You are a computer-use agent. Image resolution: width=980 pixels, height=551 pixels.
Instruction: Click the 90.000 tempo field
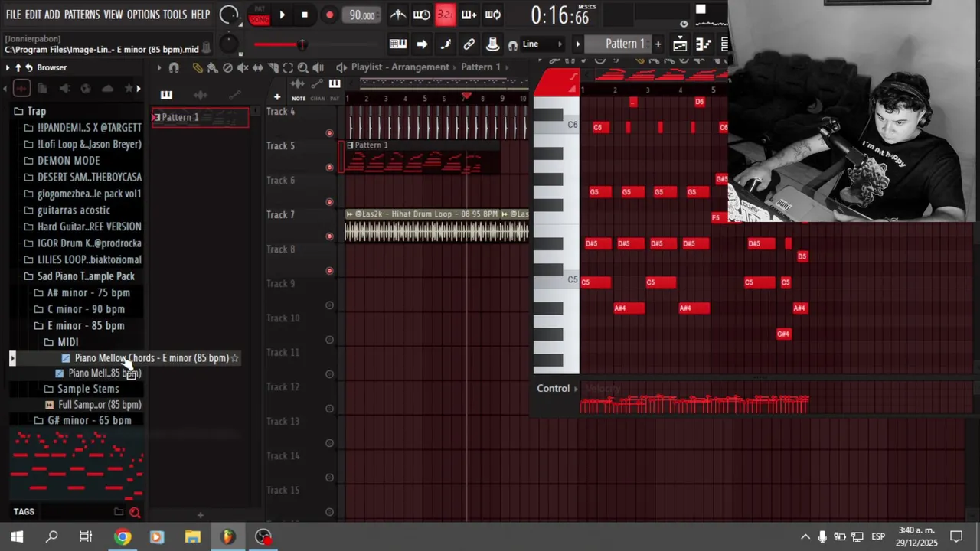click(361, 15)
